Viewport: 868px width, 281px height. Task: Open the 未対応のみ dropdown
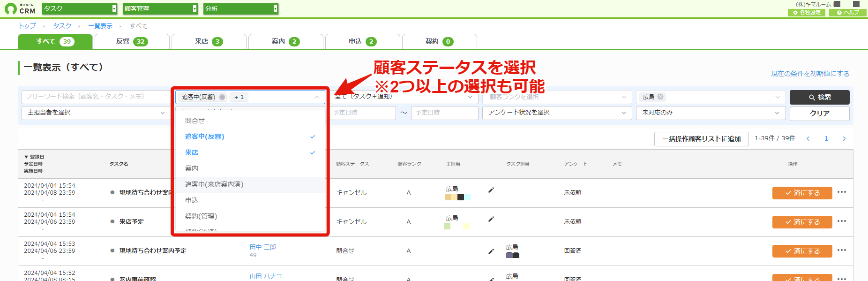[x=711, y=113]
